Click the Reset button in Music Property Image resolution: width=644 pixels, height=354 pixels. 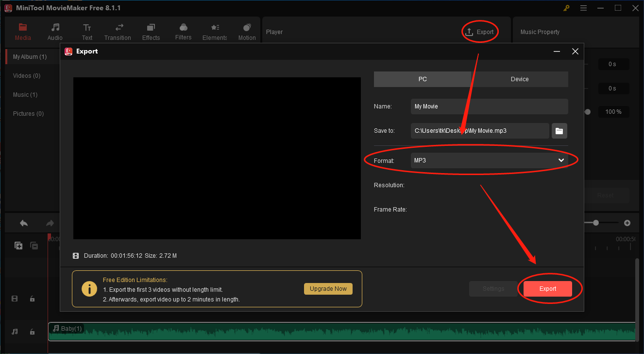[606, 195]
